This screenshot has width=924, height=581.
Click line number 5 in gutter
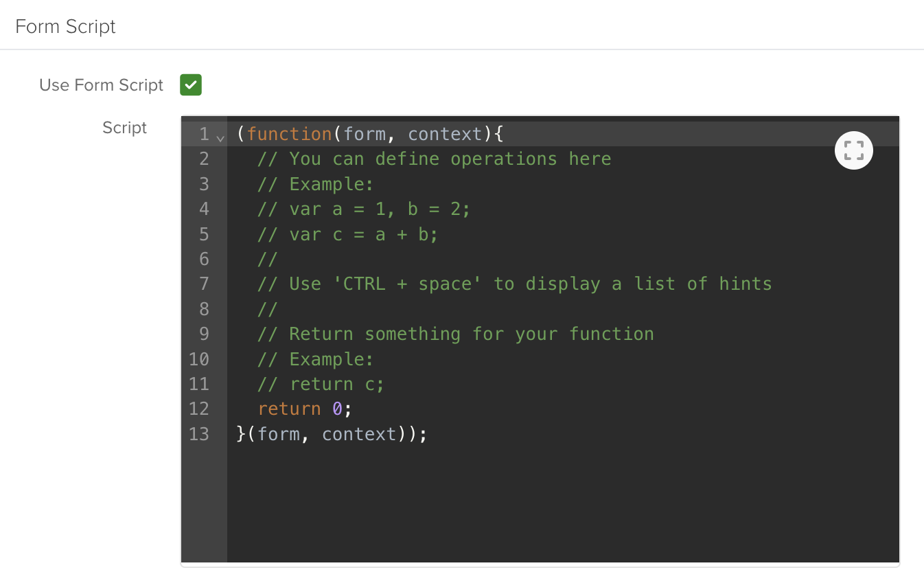(x=204, y=234)
